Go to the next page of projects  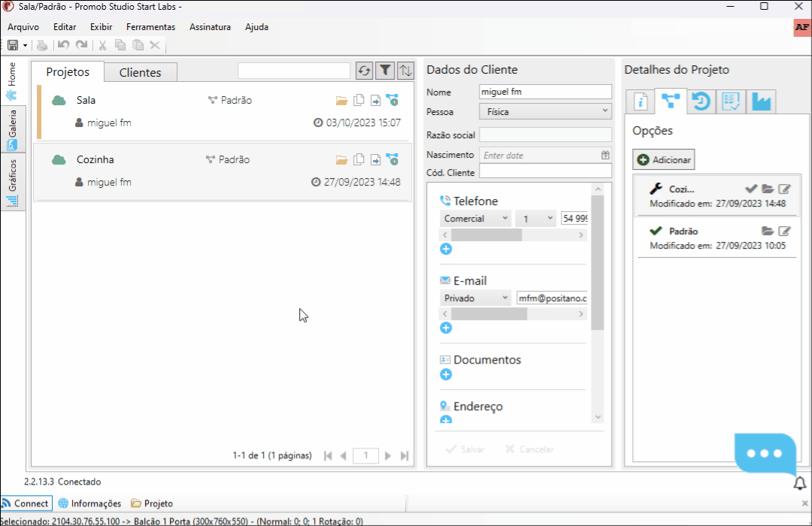[x=387, y=455]
